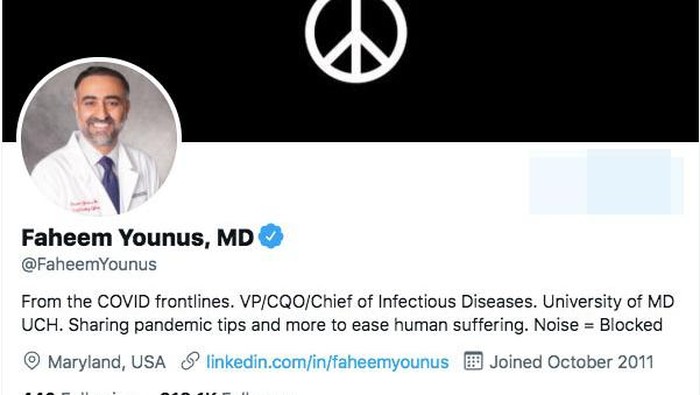The height and width of the screenshot is (395, 700).
Task: Click the verified blue checkmark badge
Action: click(x=271, y=236)
